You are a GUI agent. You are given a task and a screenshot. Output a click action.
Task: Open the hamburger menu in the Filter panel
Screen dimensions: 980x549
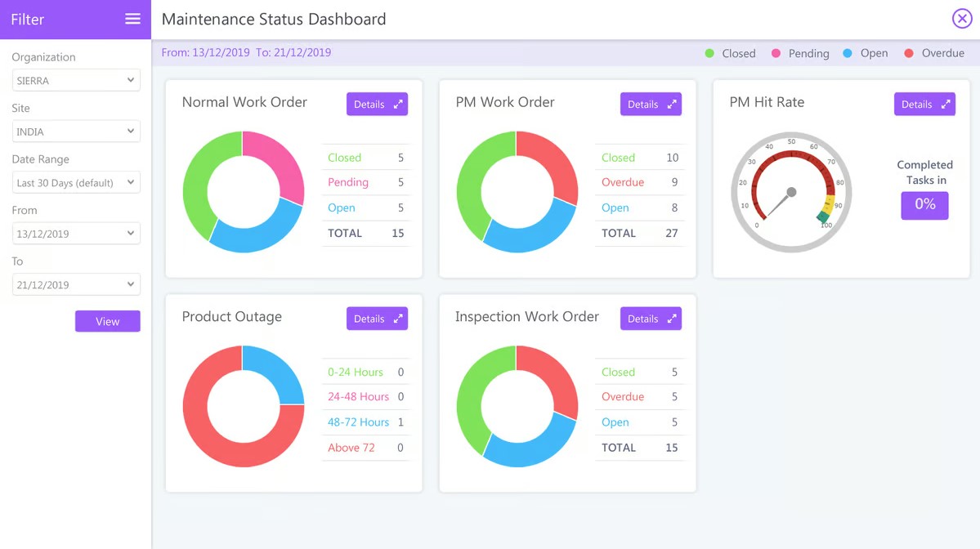pyautogui.click(x=132, y=19)
